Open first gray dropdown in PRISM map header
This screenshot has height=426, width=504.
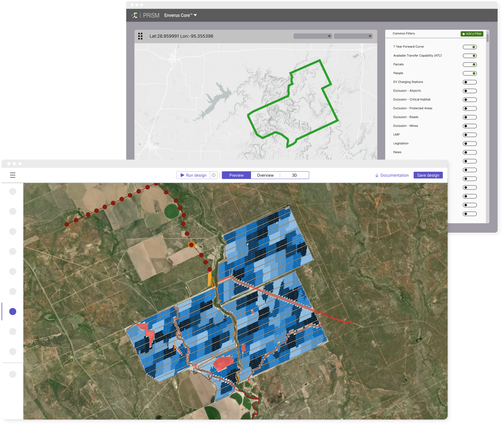pos(313,36)
